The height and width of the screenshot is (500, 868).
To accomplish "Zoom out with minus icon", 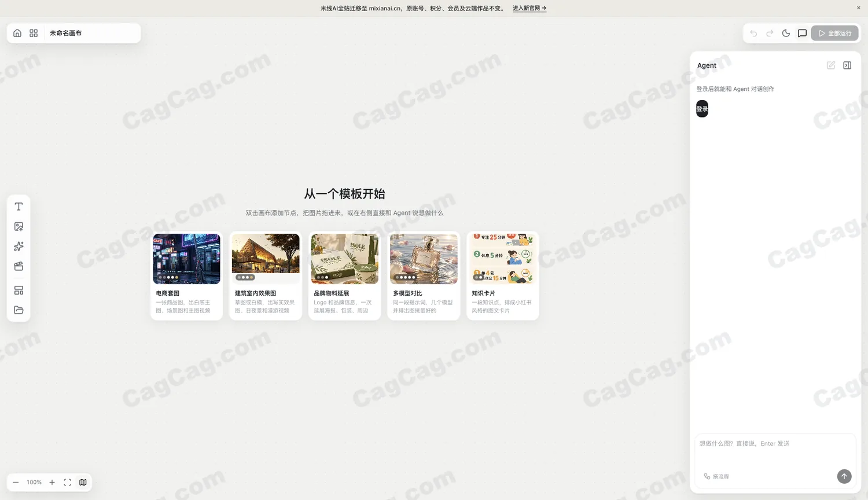I will [x=16, y=482].
